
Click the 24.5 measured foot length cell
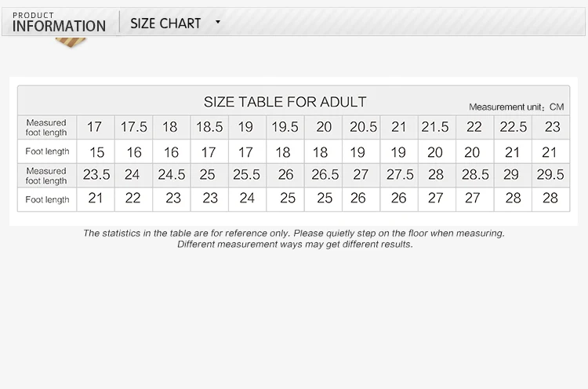[x=172, y=175]
